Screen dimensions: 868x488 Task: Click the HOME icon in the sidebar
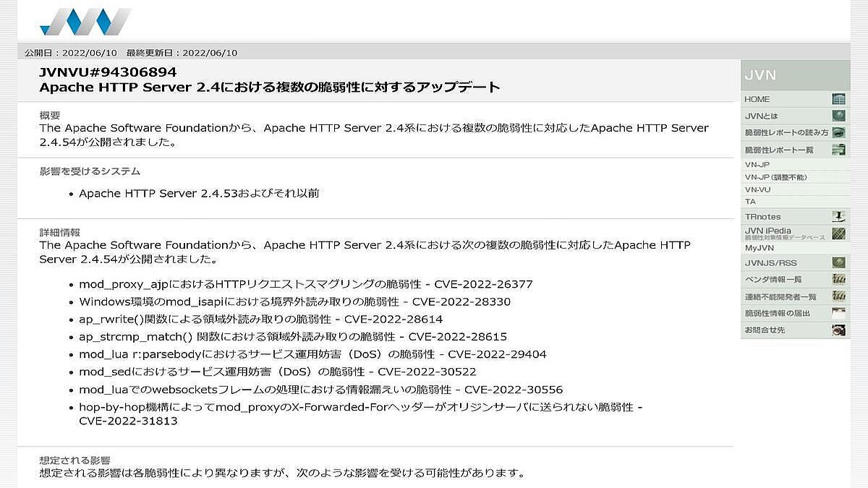pyautogui.click(x=838, y=98)
